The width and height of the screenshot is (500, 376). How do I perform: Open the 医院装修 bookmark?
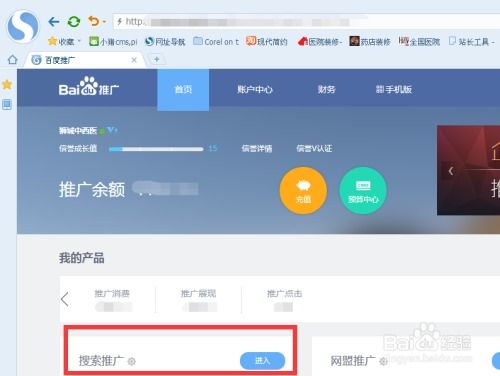click(320, 42)
